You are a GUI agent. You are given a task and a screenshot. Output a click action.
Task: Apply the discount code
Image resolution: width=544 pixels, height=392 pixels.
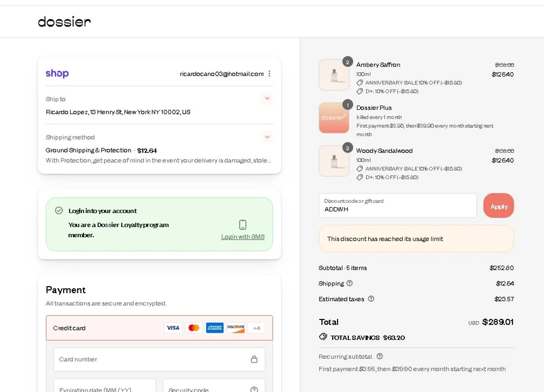[499, 205]
